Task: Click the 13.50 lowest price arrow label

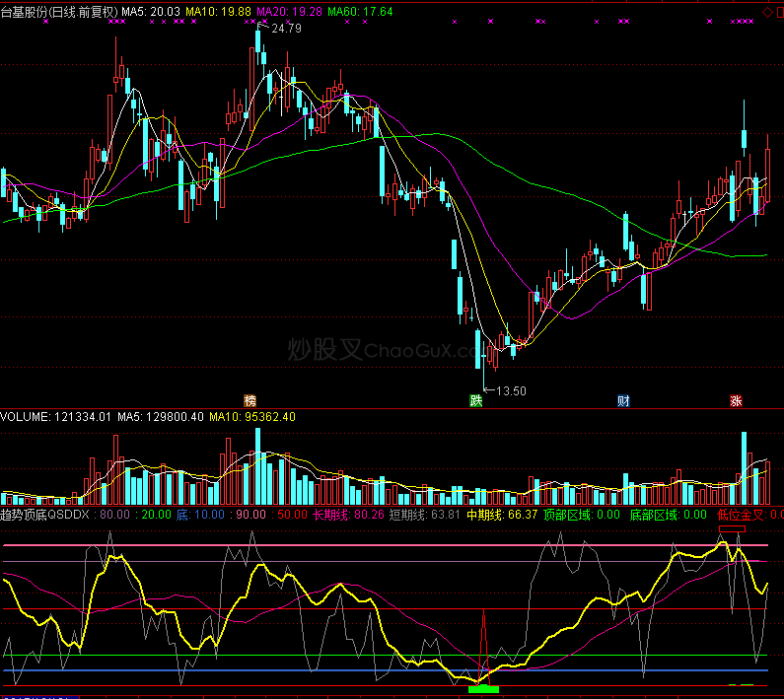Action: pyautogui.click(x=510, y=390)
